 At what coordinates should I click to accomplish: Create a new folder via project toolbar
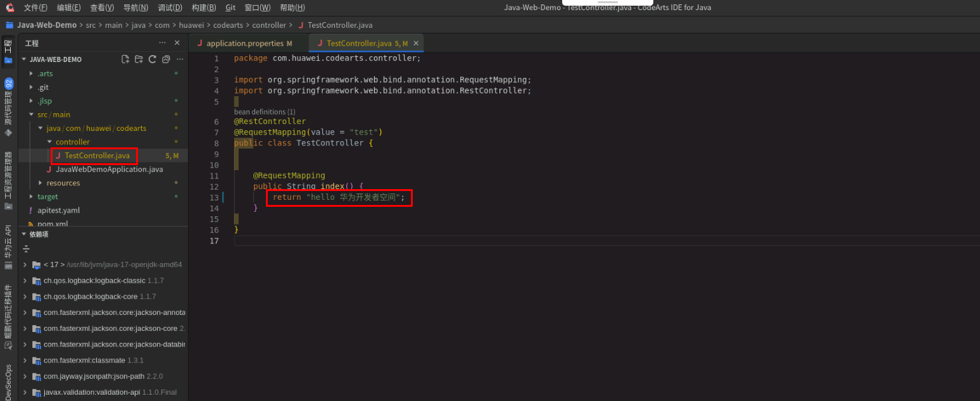click(139, 59)
